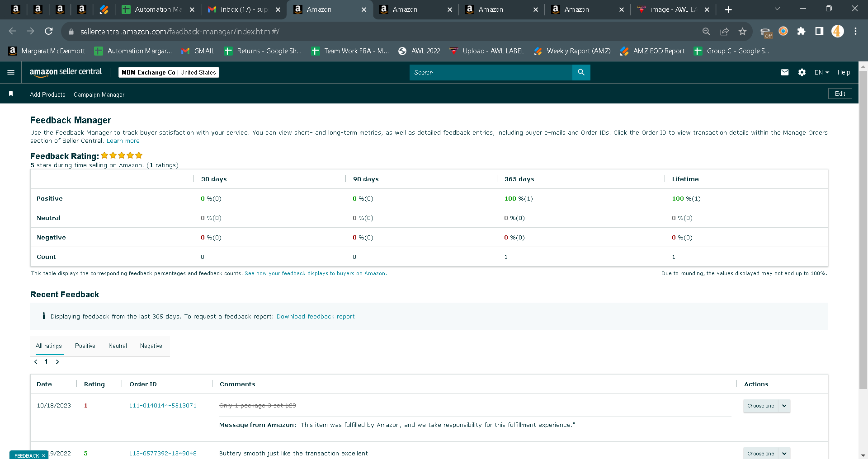The height and width of the screenshot is (459, 868).
Task: Open the Upload - AWL LABEL bookmark
Action: point(487,51)
